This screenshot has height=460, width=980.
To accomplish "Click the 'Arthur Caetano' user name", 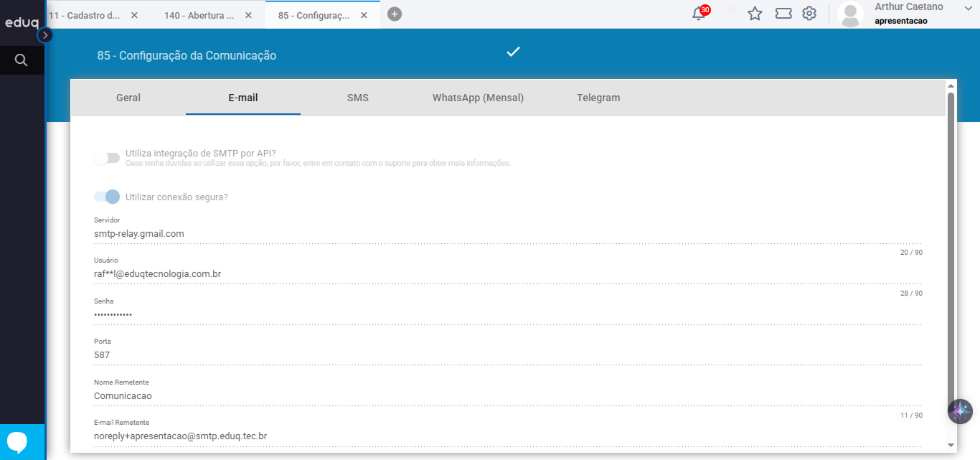I will [909, 6].
